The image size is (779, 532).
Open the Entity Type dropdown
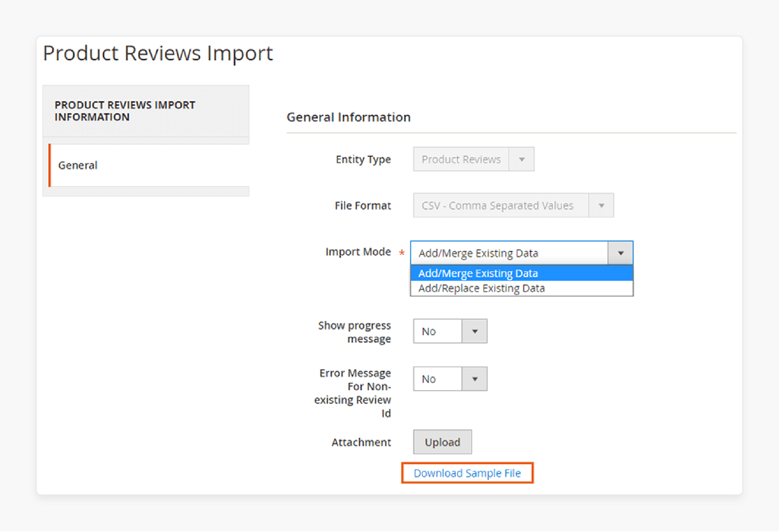(474, 159)
